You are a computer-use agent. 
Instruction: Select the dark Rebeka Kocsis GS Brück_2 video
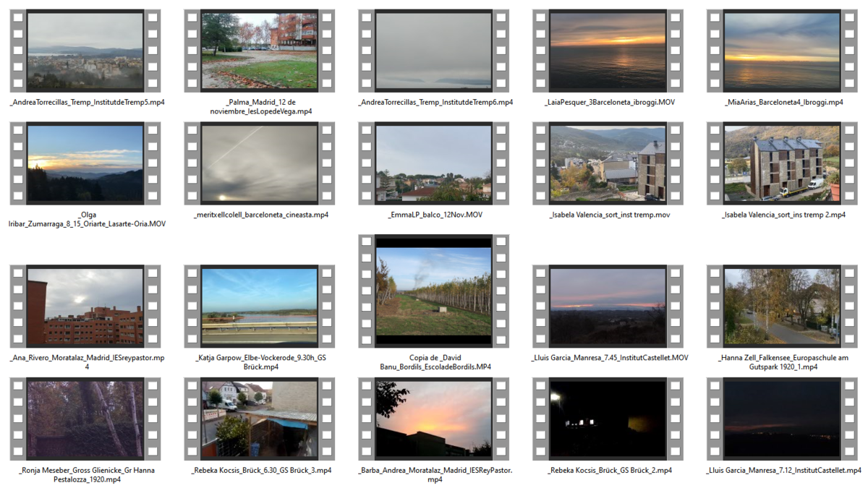(608, 419)
